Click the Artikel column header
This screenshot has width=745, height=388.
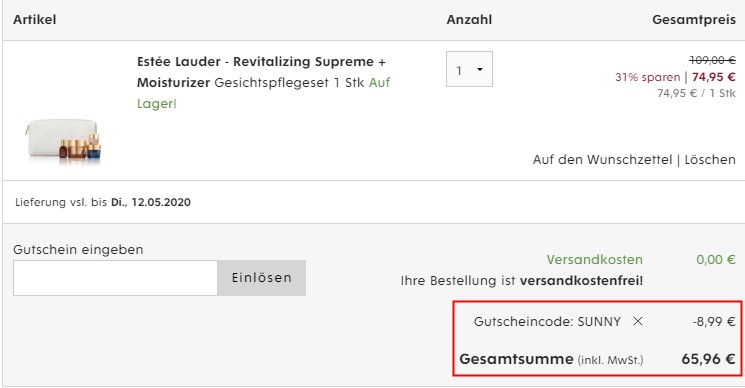[x=35, y=20]
